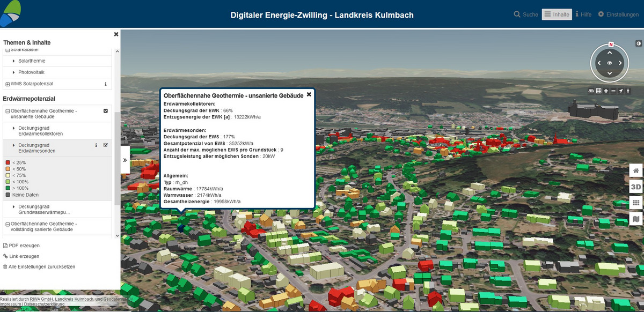644x312 pixels.
Task: Click PDF erzeugen link
Action: [21, 246]
